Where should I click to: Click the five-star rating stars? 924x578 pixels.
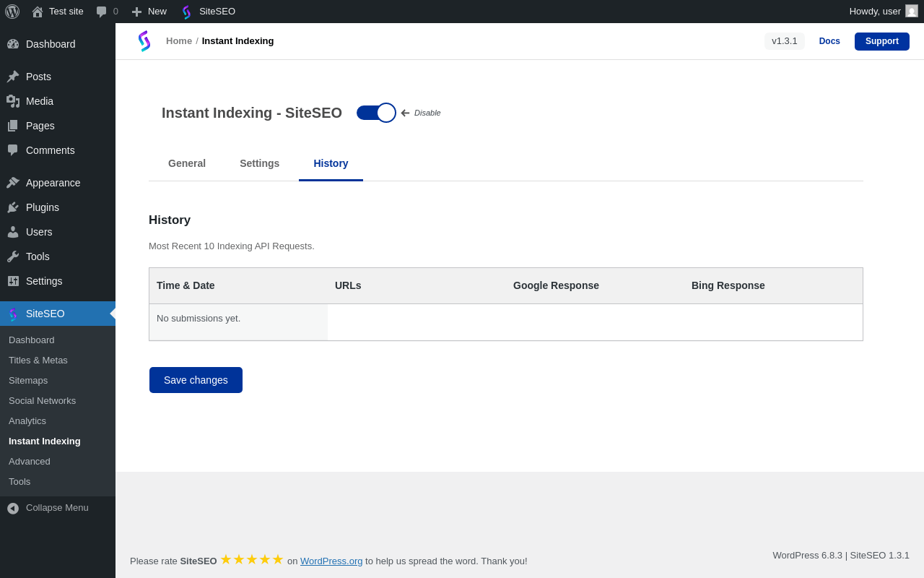point(252,559)
